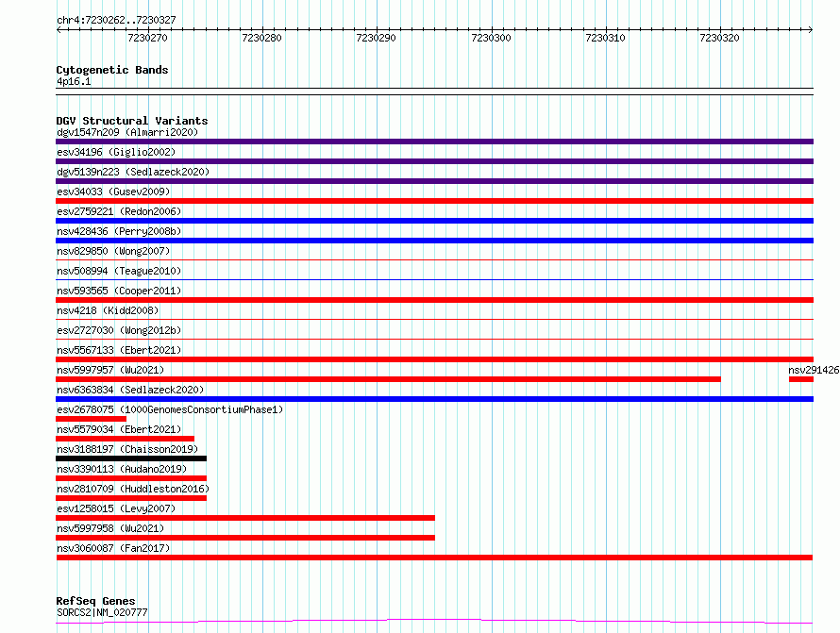840x633 pixels.
Task: Click the nsv428436 (Perry2008b) variant label
Action: pyautogui.click(x=119, y=231)
